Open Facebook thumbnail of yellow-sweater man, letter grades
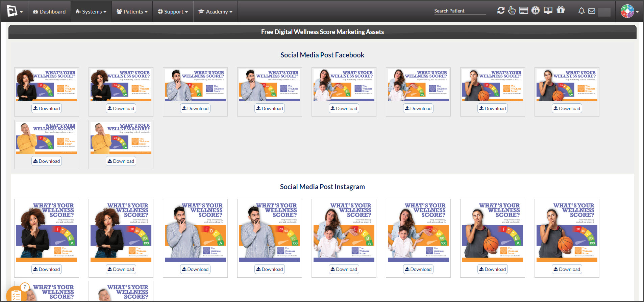This screenshot has width=644, height=302. tap(47, 138)
